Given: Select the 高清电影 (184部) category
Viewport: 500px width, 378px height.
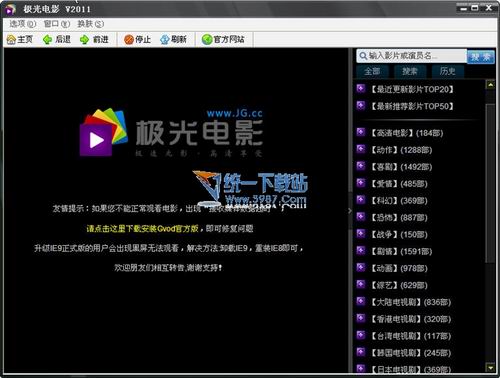Looking at the screenshot, I should pyautogui.click(x=407, y=133).
